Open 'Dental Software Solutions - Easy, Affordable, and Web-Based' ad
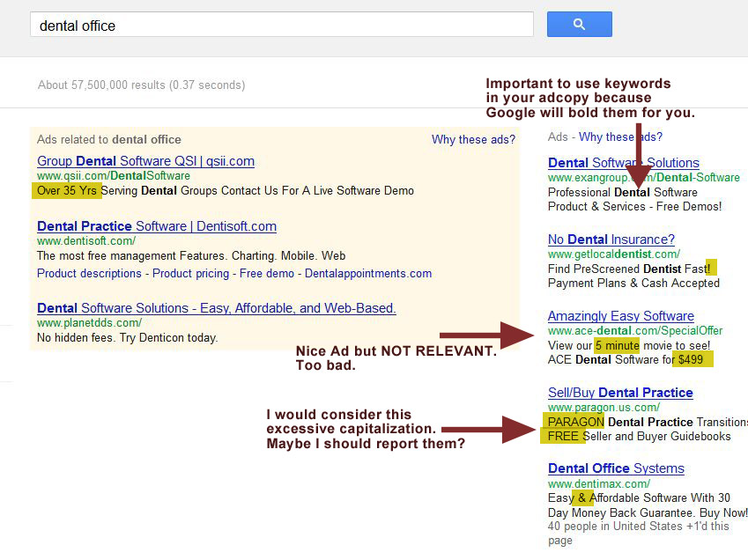748x560 pixels. coord(216,308)
